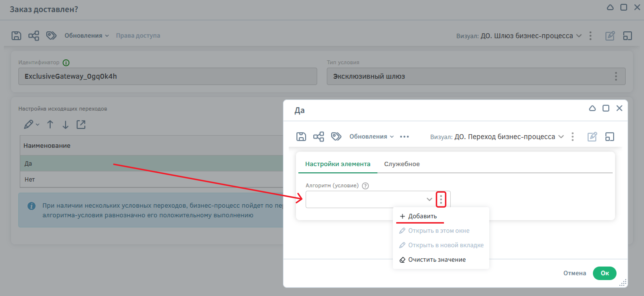Click the tags icon in the Да dialog toolbar
This screenshot has height=296, width=644.
coord(336,136)
